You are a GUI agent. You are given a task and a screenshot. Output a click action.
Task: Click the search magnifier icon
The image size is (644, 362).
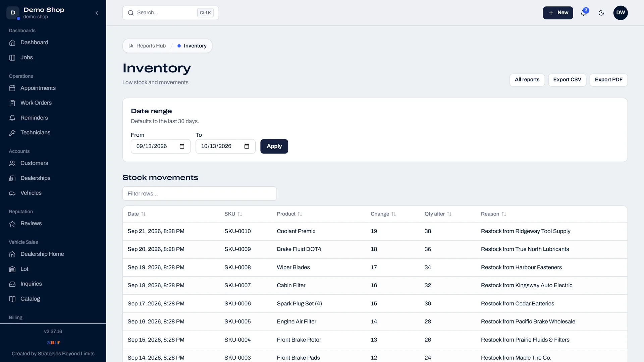pos(131,13)
